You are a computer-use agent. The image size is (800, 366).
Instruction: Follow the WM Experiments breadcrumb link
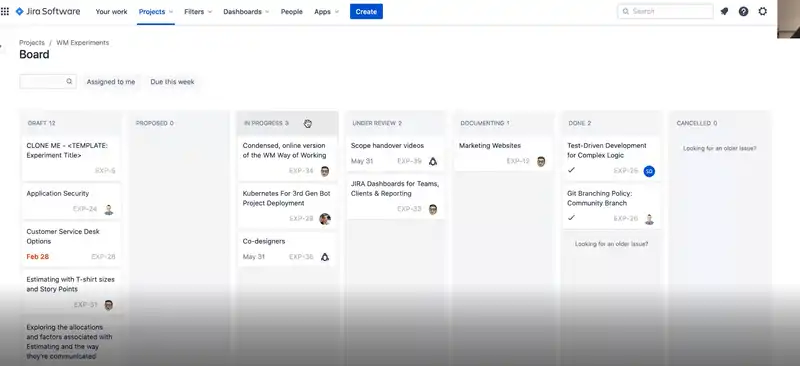coord(83,42)
